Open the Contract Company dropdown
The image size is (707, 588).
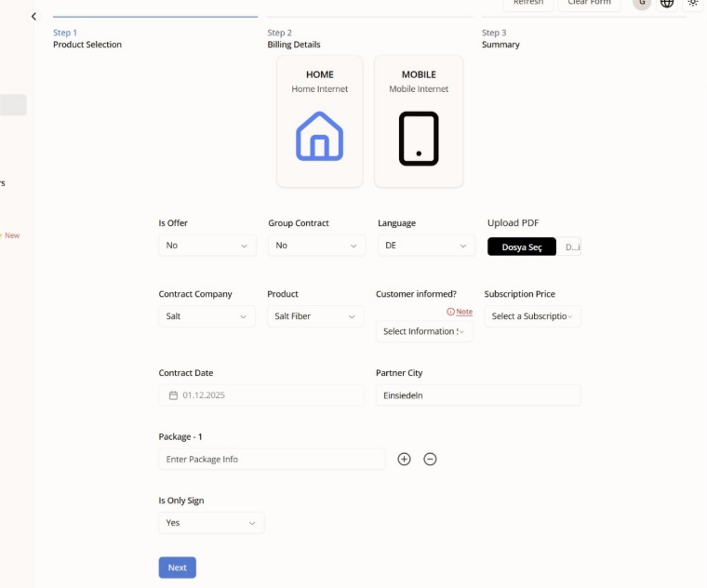click(x=207, y=316)
